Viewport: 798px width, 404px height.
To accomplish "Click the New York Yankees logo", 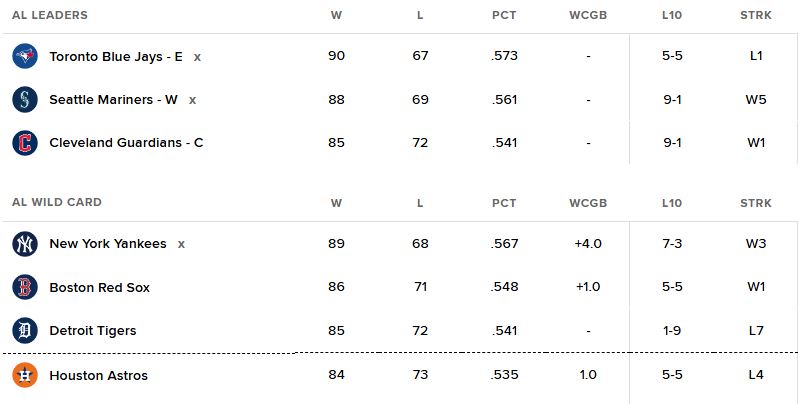I will [x=25, y=244].
